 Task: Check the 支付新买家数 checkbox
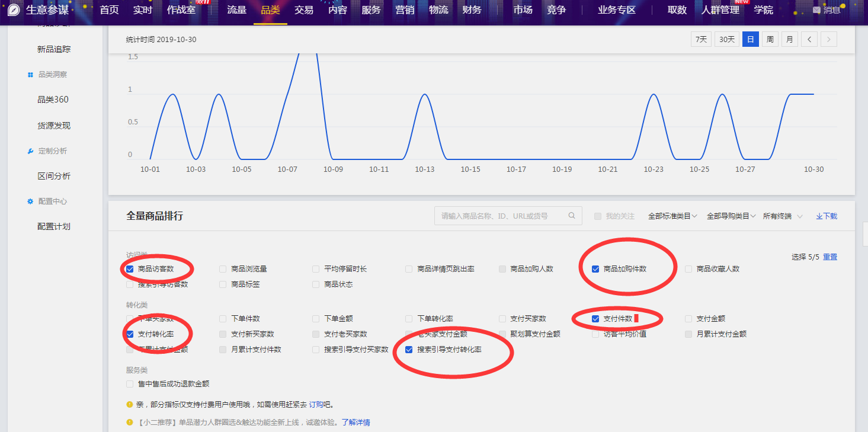223,334
